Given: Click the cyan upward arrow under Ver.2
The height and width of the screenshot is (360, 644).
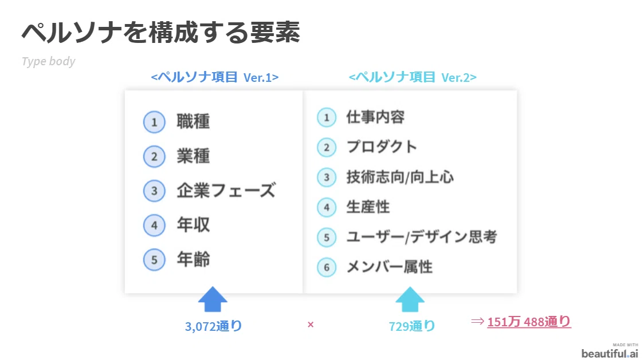Looking at the screenshot, I should (x=410, y=299).
